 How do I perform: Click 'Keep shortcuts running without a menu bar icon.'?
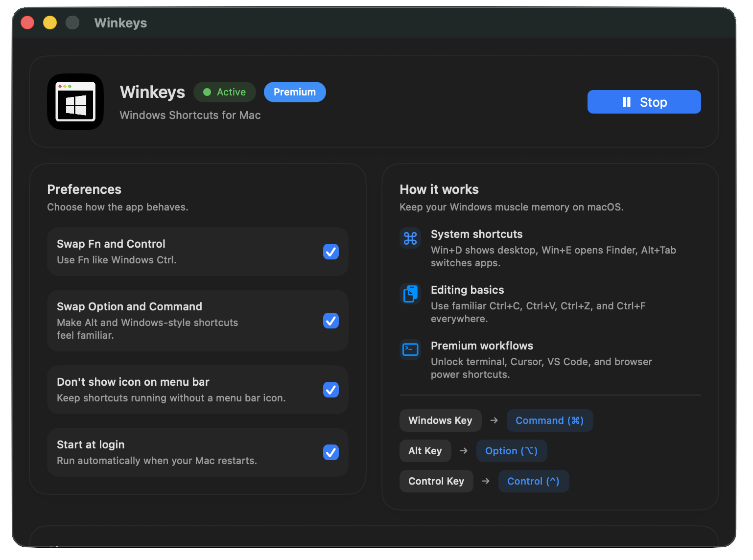click(171, 398)
